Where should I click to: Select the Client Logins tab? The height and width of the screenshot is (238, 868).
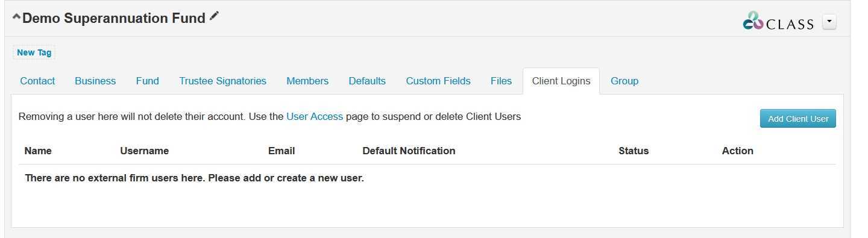coord(561,81)
